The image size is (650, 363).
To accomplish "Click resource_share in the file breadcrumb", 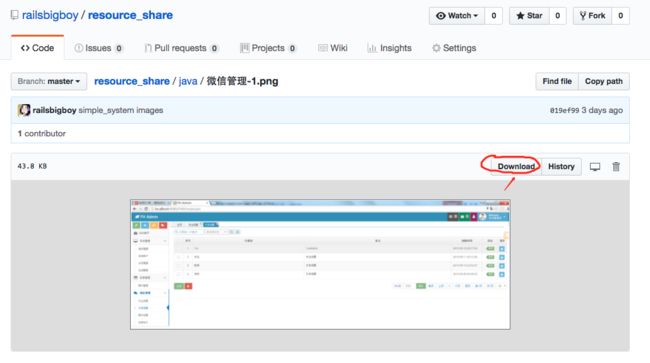I will point(132,81).
